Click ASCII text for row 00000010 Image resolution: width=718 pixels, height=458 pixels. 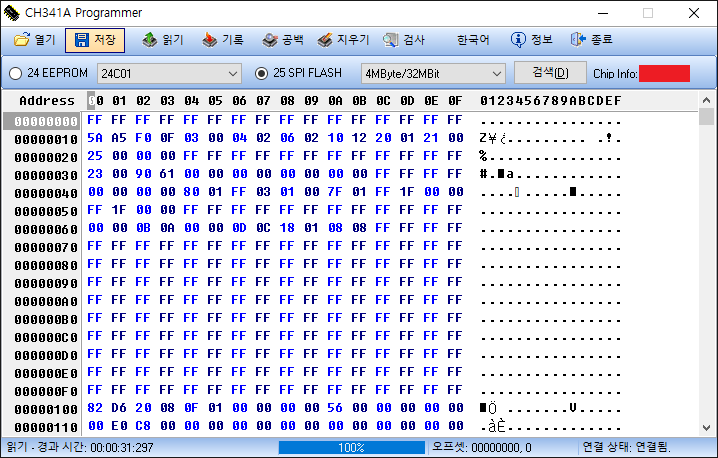pos(551,138)
